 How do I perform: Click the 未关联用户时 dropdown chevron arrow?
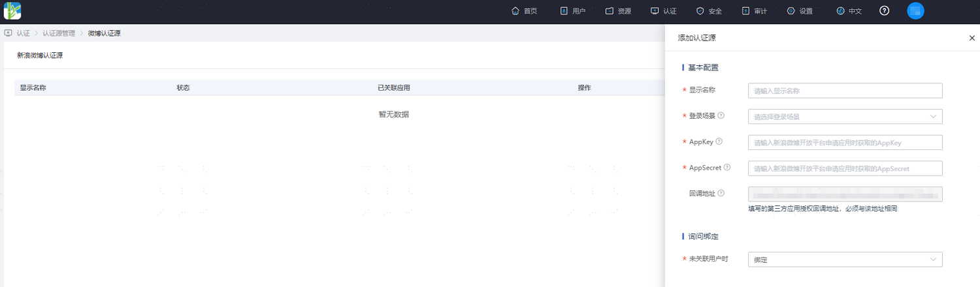(932, 260)
